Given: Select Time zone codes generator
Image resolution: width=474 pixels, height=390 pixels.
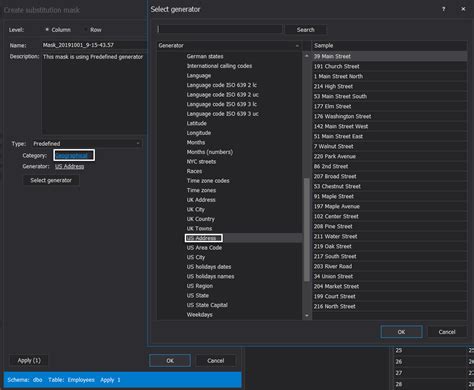Looking at the screenshot, I should point(208,181).
